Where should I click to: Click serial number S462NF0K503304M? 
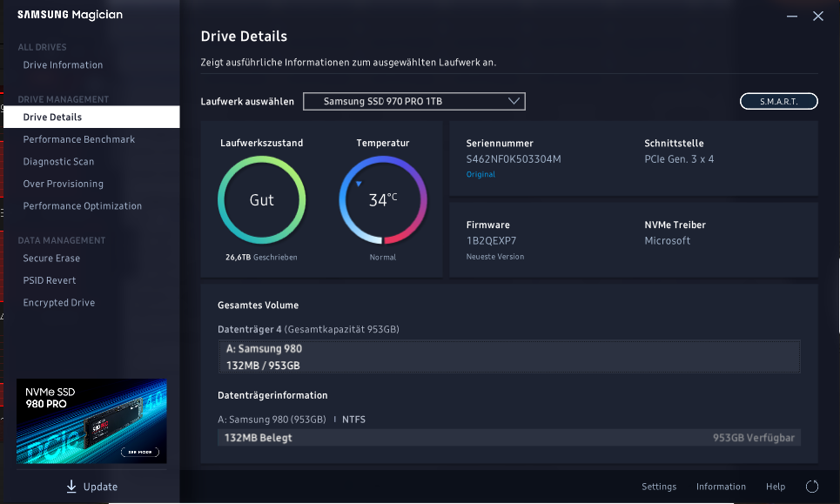[514, 159]
